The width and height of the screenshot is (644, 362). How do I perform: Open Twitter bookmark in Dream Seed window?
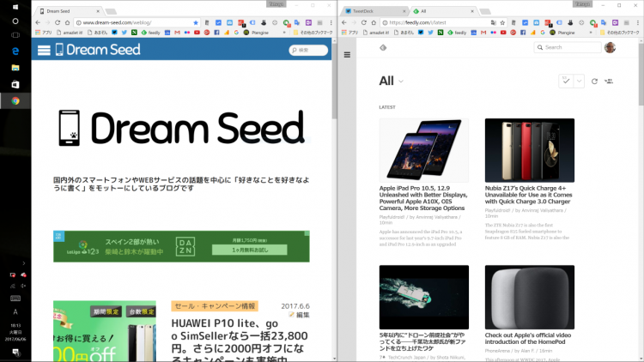[x=124, y=33]
